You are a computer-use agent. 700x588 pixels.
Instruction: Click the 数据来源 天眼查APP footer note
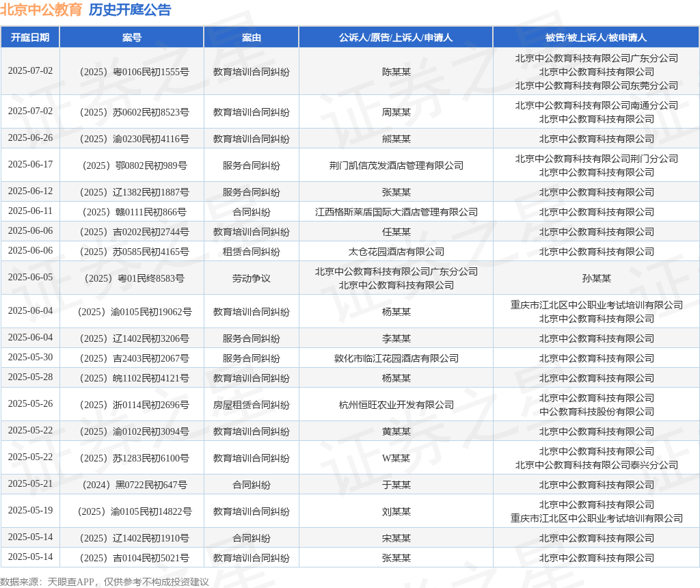(x=105, y=582)
